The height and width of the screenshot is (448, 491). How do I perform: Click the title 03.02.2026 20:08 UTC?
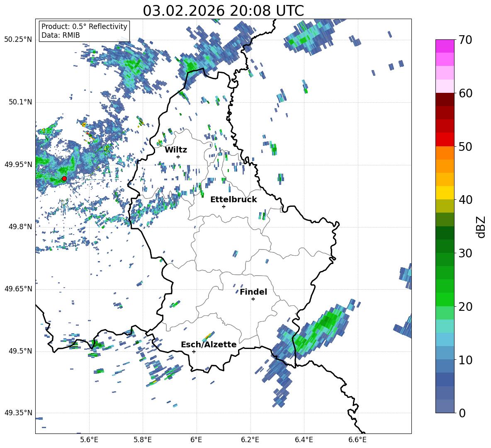pyautogui.click(x=223, y=11)
